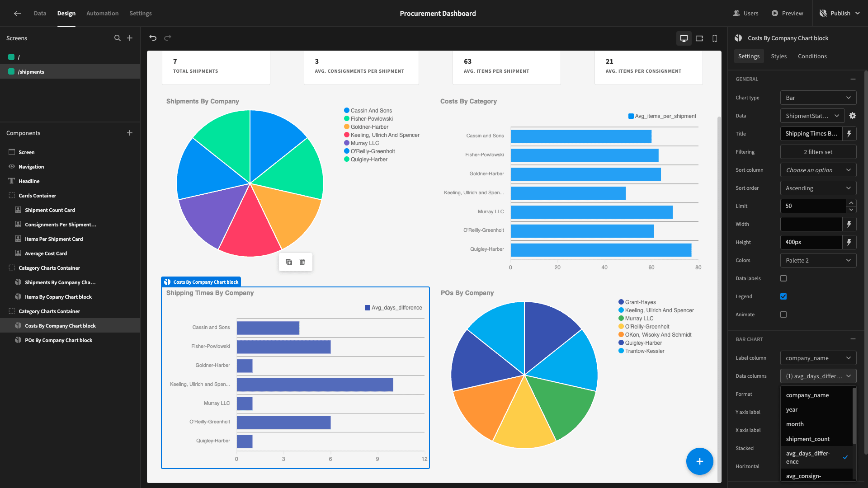Delete selected chart with trash icon
Viewport: 868px width, 488px height.
pyautogui.click(x=302, y=262)
